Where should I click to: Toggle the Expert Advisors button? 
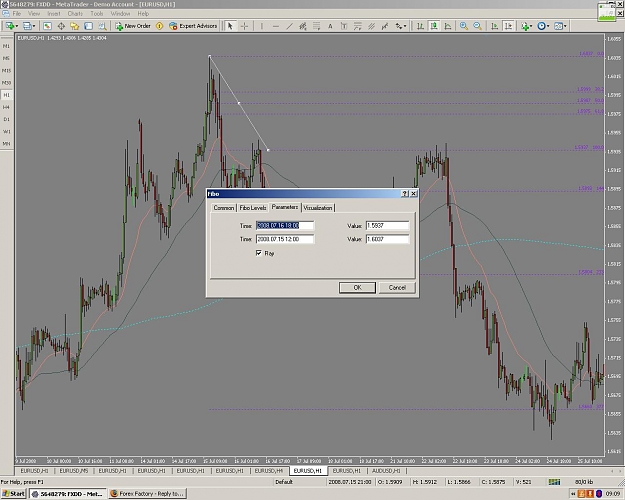[193, 26]
